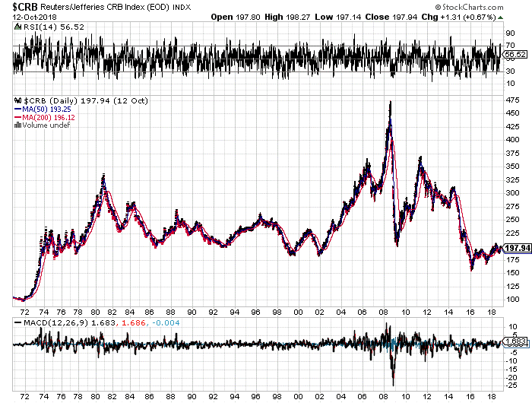The width and height of the screenshot is (532, 403).
Task: Click the RSI 70 axis label
Action: (510, 45)
